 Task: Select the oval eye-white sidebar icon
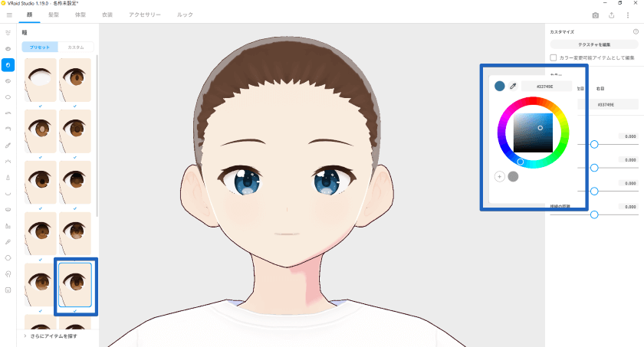tap(8, 97)
